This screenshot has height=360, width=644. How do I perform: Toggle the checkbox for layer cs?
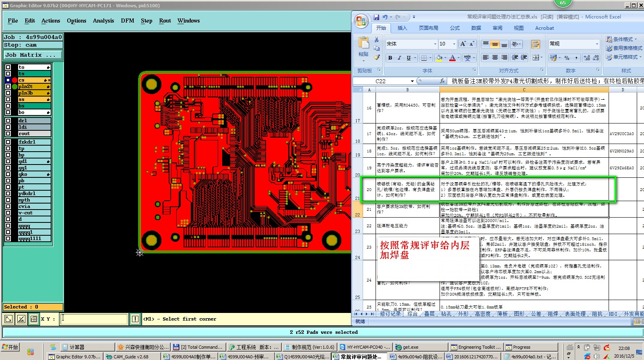(8, 80)
